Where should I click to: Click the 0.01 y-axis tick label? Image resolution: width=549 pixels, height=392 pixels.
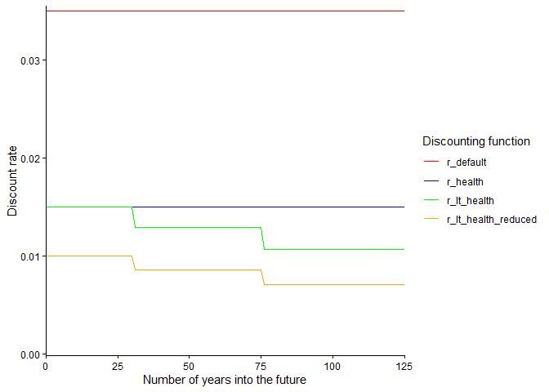coord(30,256)
